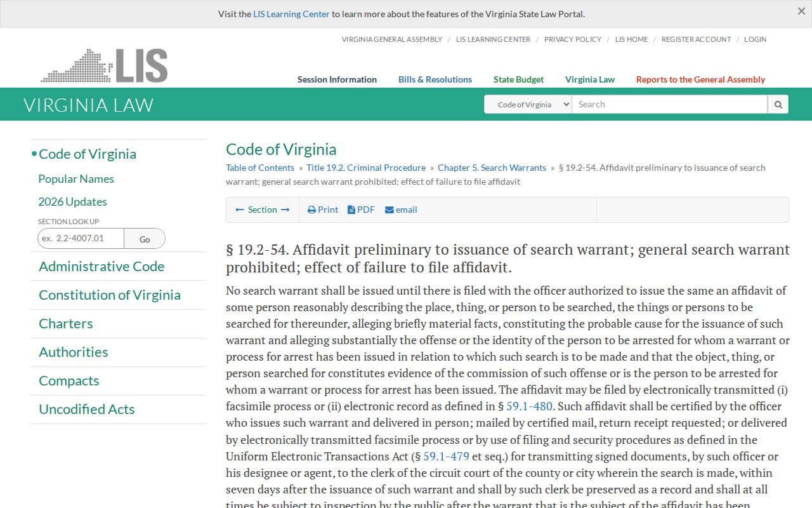Open Constitution of Virginia in sidebar
The width and height of the screenshot is (812, 508).
[x=110, y=295]
